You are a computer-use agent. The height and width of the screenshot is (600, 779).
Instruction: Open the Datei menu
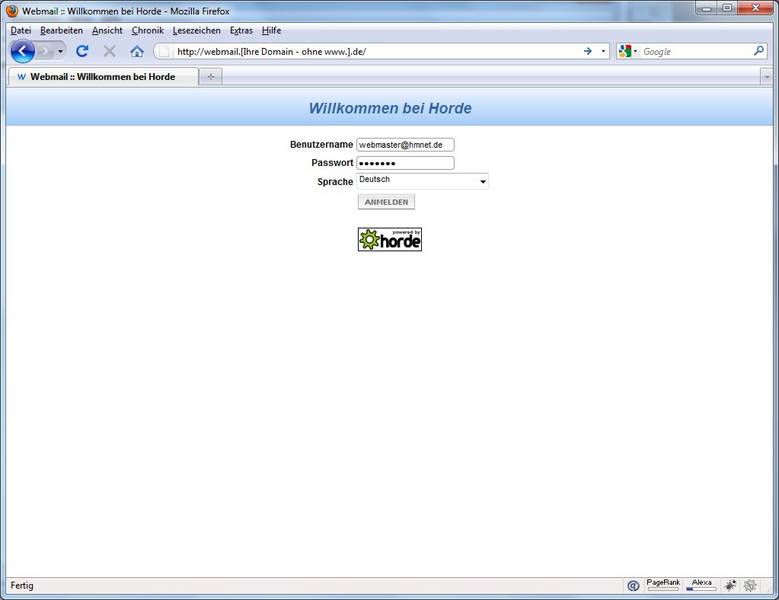(x=21, y=30)
